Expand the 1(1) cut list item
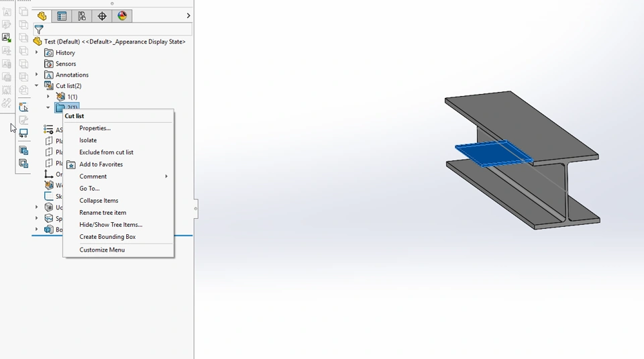The height and width of the screenshot is (359, 644). pos(48,97)
